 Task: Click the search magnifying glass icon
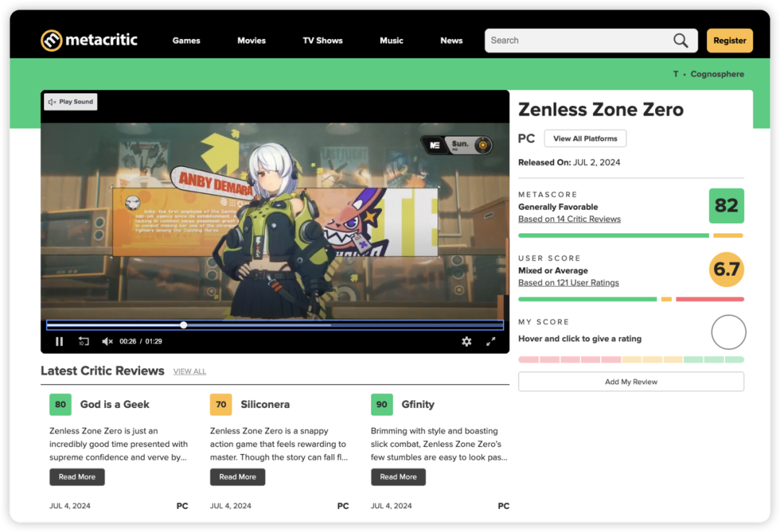(680, 40)
